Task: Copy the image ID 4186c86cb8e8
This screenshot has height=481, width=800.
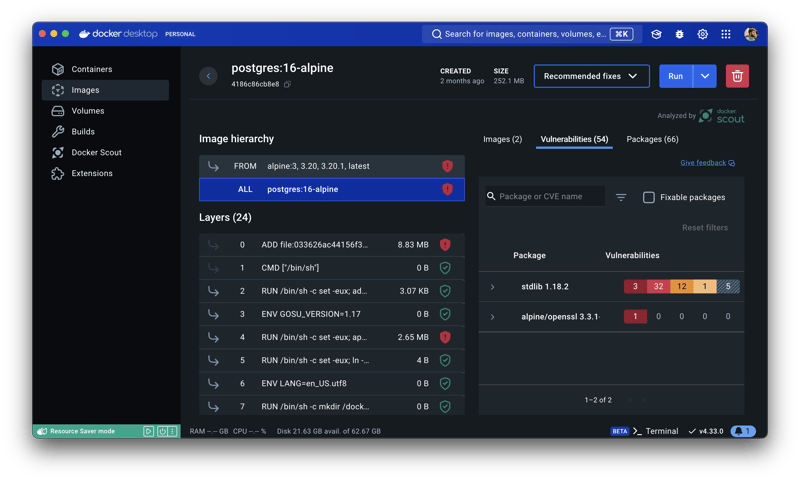Action: click(x=287, y=84)
